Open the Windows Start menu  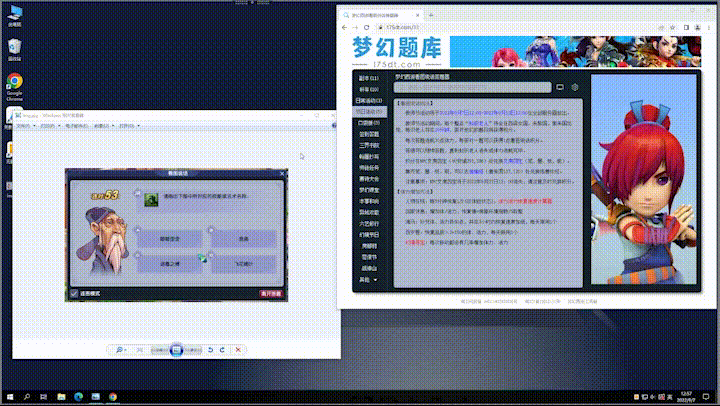click(10, 397)
